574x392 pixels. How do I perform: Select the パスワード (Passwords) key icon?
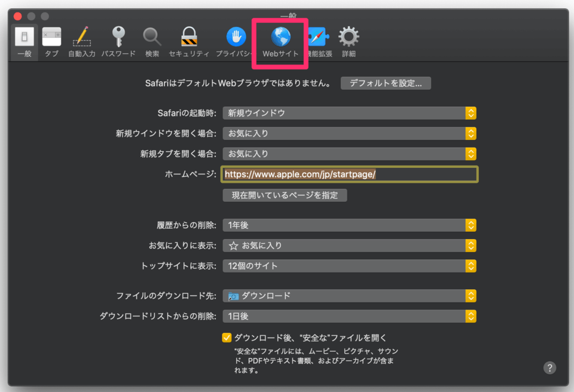117,38
